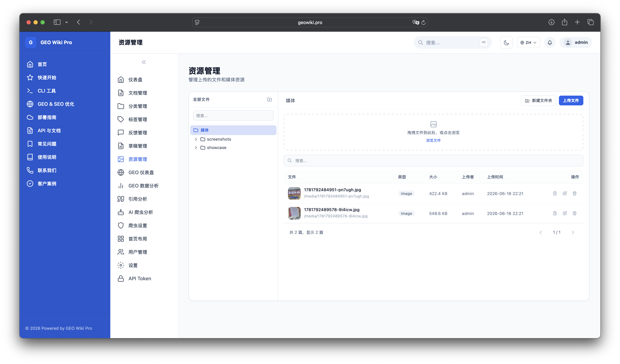Open thumbnail of 1781792489578-9i4icw.jpg
Image resolution: width=620 pixels, height=364 pixels.
294,213
